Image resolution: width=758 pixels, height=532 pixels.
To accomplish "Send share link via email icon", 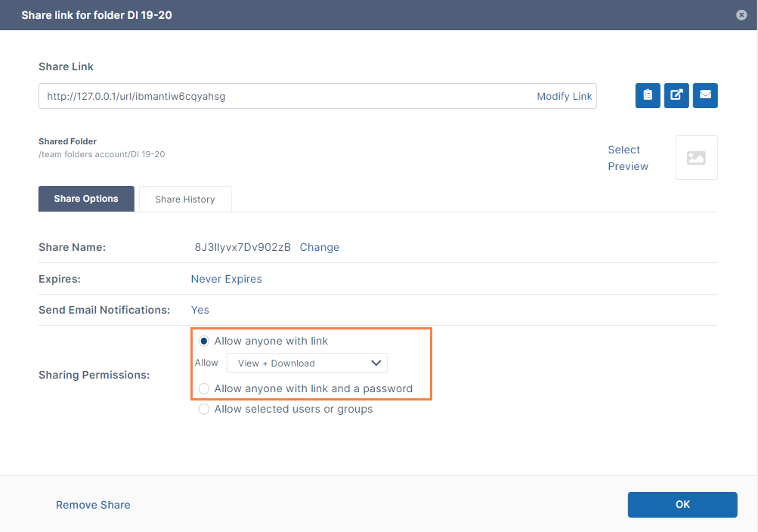I will coord(705,95).
